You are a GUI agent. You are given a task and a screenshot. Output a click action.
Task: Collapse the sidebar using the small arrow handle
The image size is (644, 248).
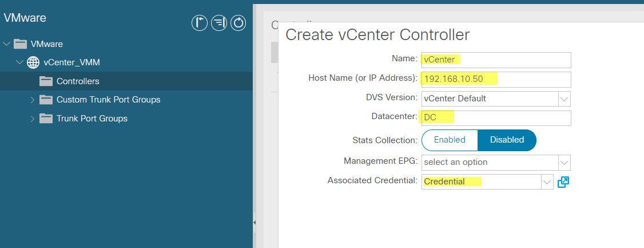[255, 222]
